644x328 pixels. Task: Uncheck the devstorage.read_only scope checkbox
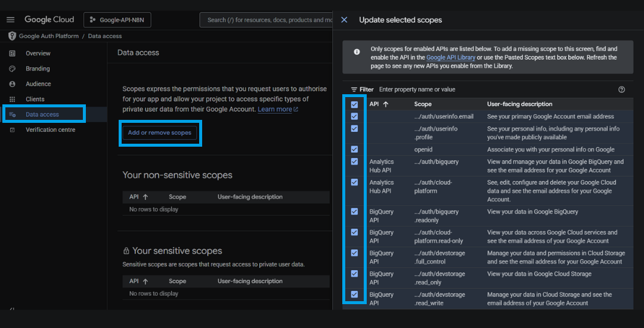point(354,273)
